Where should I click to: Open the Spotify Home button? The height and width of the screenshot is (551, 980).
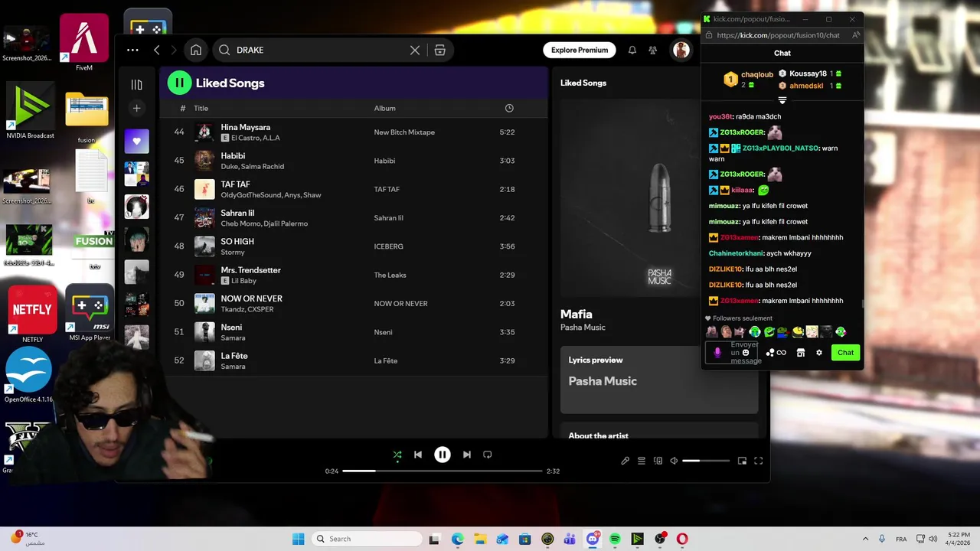point(196,50)
